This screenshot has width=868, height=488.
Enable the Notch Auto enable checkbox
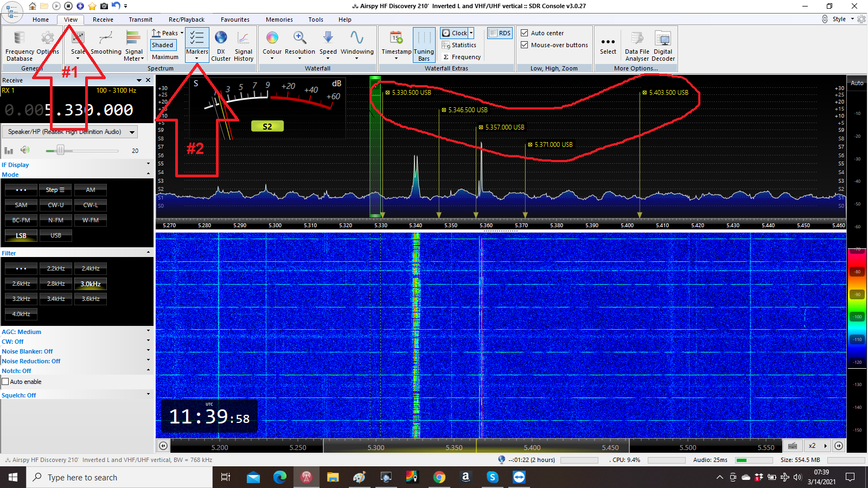[x=5, y=382]
